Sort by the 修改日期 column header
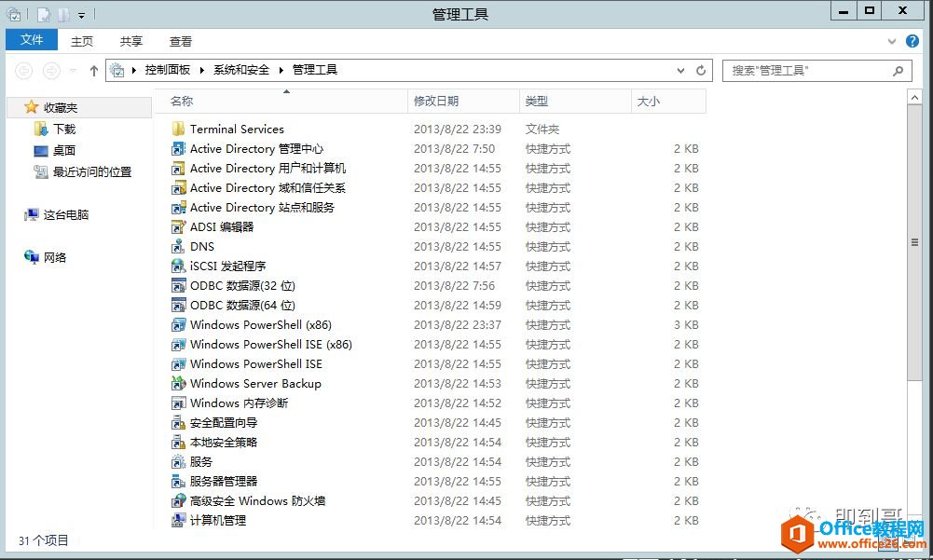 pos(436,102)
